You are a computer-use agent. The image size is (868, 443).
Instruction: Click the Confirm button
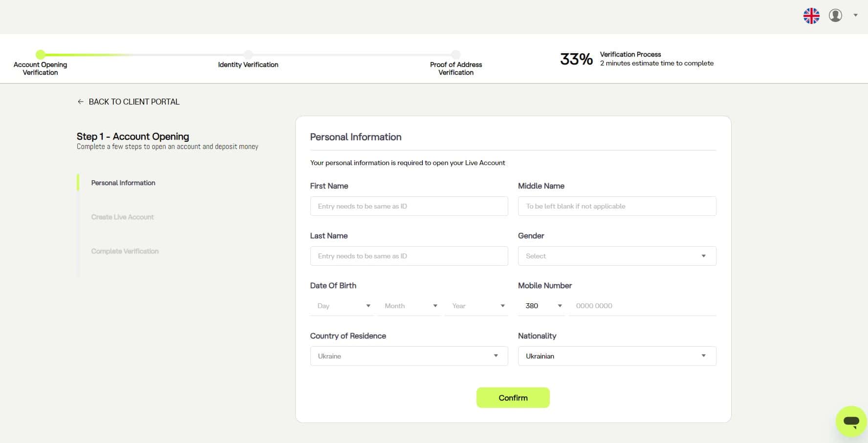point(513,398)
